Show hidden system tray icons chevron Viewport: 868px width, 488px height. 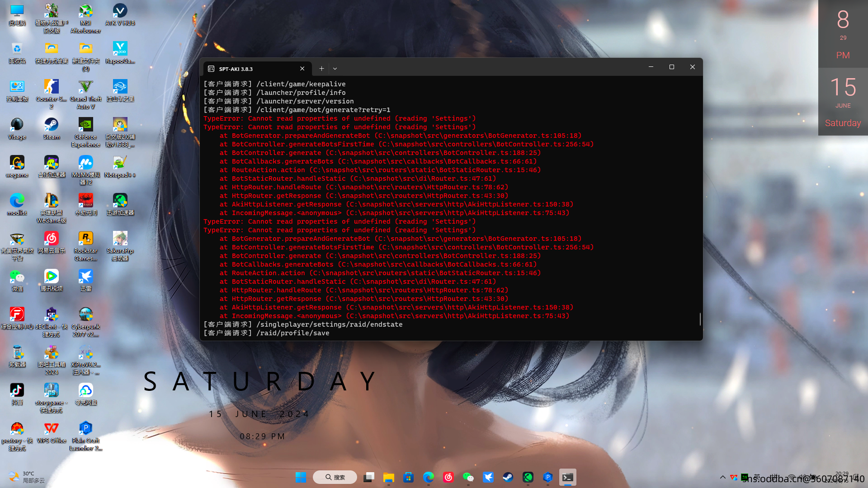[x=722, y=477]
